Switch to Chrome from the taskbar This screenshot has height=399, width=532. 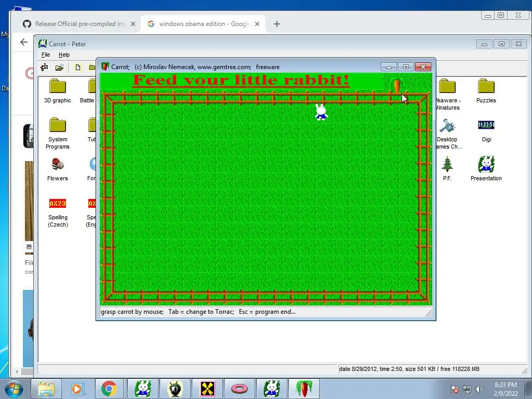pos(109,389)
